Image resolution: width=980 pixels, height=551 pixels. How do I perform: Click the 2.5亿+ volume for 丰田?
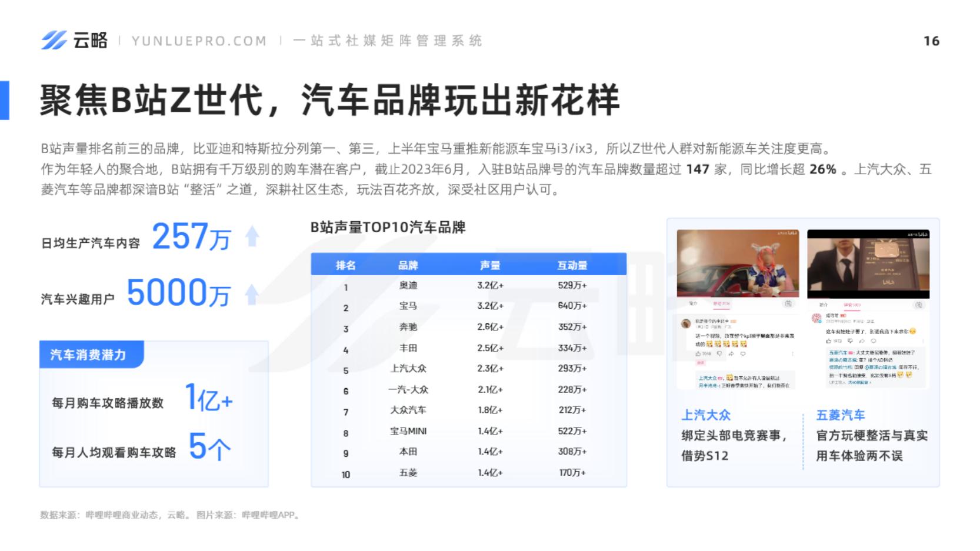pos(490,348)
